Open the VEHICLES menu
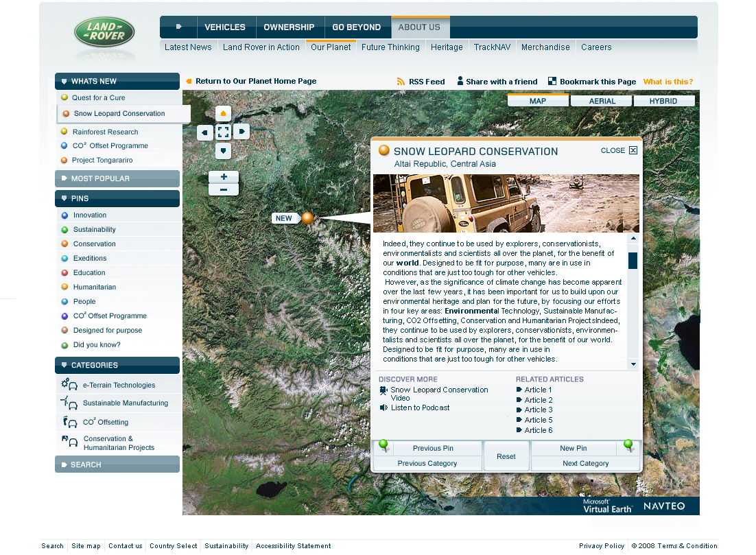 [225, 27]
